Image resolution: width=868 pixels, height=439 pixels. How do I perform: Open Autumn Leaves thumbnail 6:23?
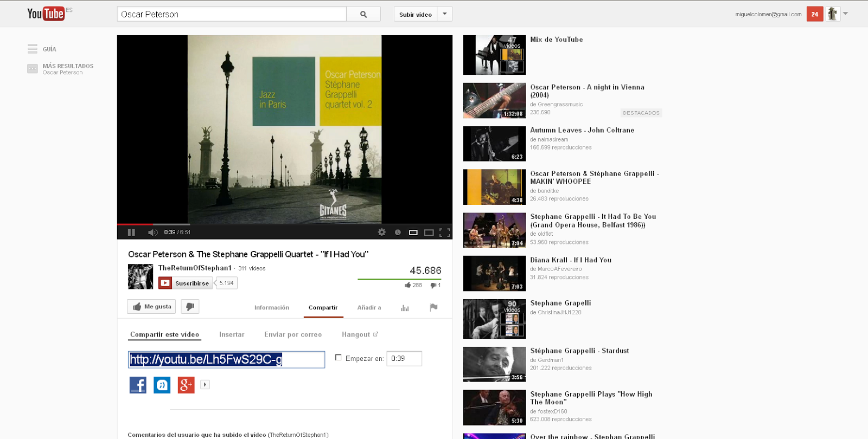[494, 144]
